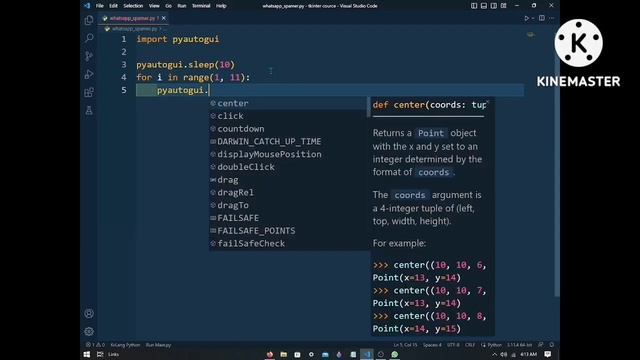Select the dragRel suggestion
The image size is (640, 360).
pyautogui.click(x=288, y=192)
